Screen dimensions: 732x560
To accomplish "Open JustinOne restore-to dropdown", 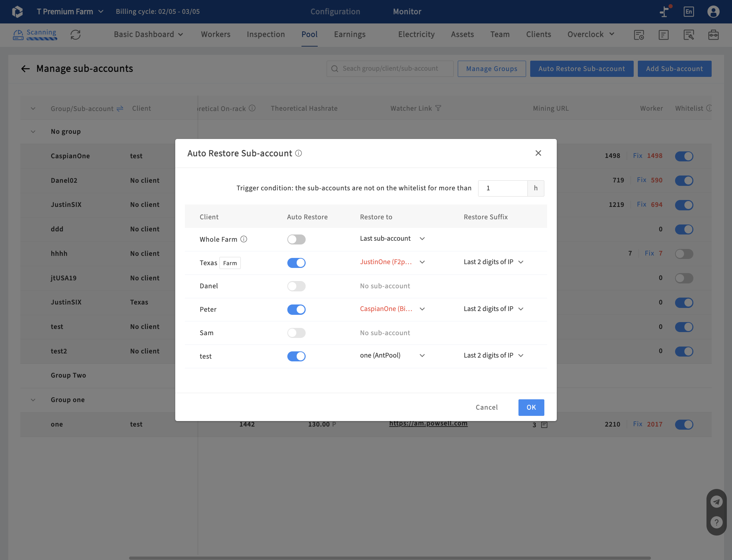I will click(x=392, y=262).
